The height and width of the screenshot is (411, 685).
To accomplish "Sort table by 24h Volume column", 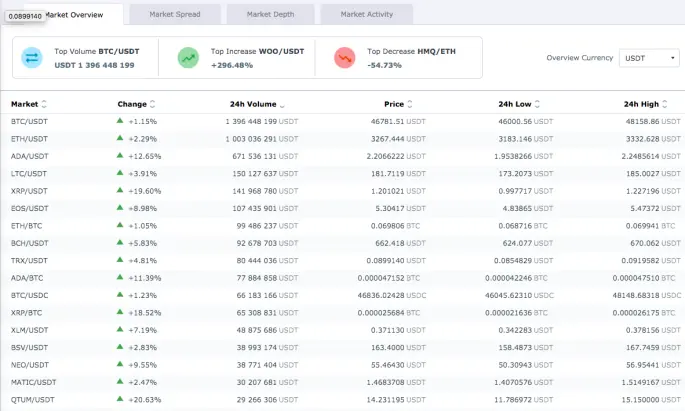I will tap(257, 104).
